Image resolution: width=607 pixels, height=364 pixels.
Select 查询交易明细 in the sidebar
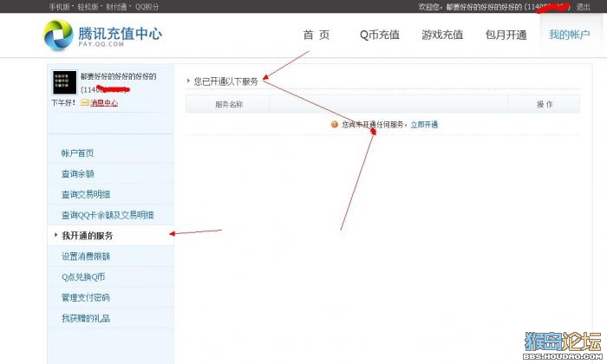pos(110,194)
